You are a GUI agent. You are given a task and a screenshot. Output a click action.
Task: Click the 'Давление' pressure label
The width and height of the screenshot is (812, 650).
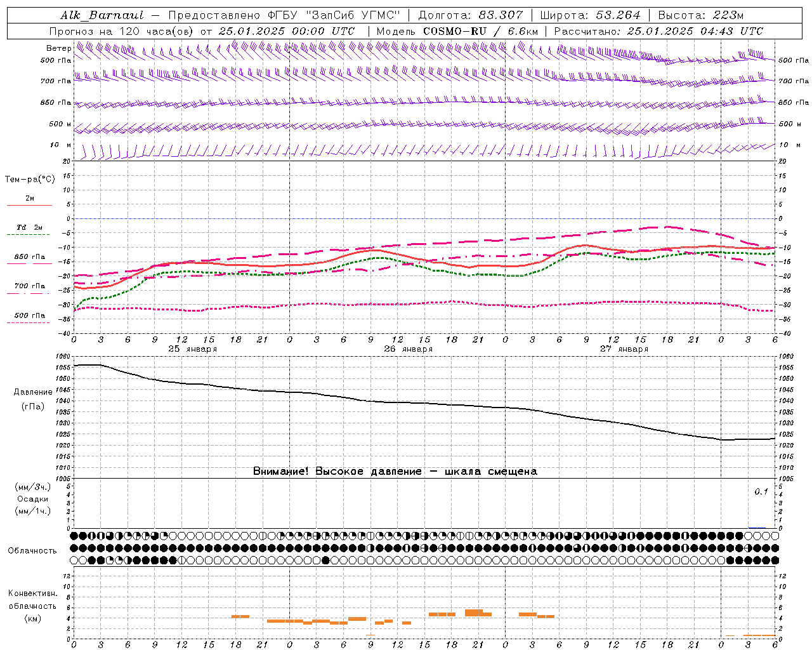point(32,392)
